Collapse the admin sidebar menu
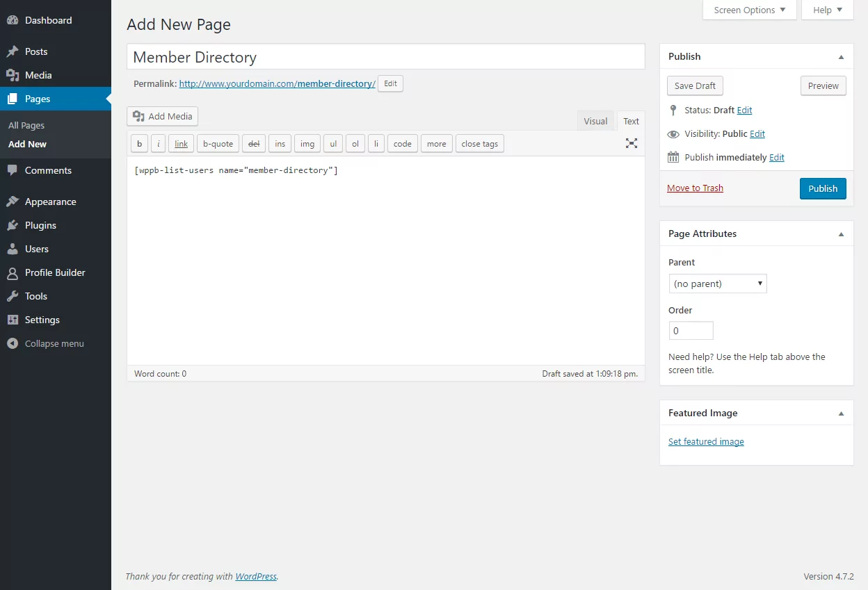Viewport: 868px width, 590px height. click(x=54, y=343)
